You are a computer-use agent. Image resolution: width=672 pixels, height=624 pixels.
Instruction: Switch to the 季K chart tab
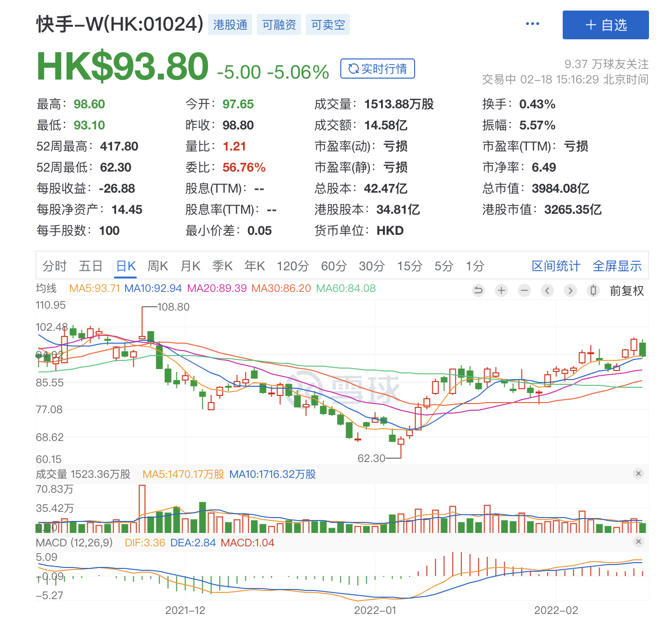[x=222, y=266]
